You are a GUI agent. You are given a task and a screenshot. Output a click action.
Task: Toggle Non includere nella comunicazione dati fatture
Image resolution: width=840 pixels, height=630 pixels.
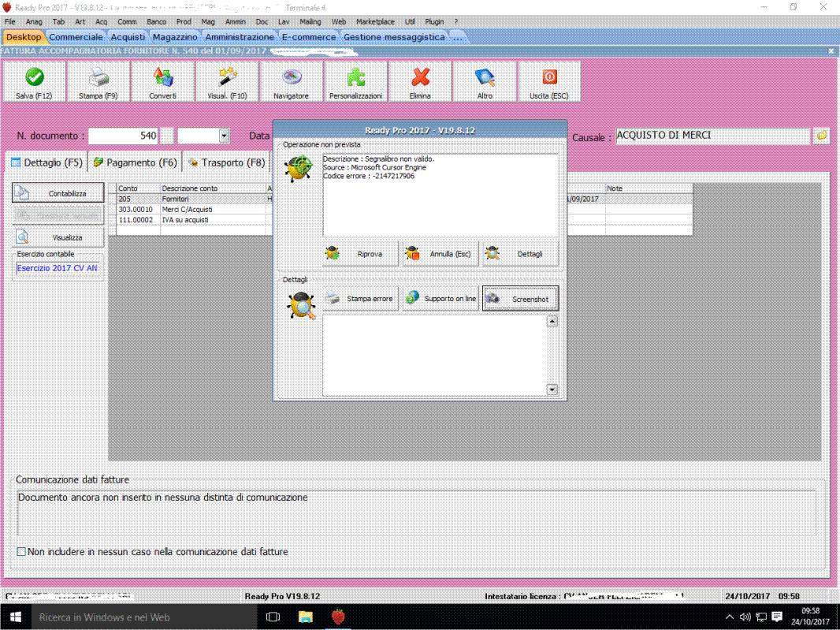[x=21, y=552]
